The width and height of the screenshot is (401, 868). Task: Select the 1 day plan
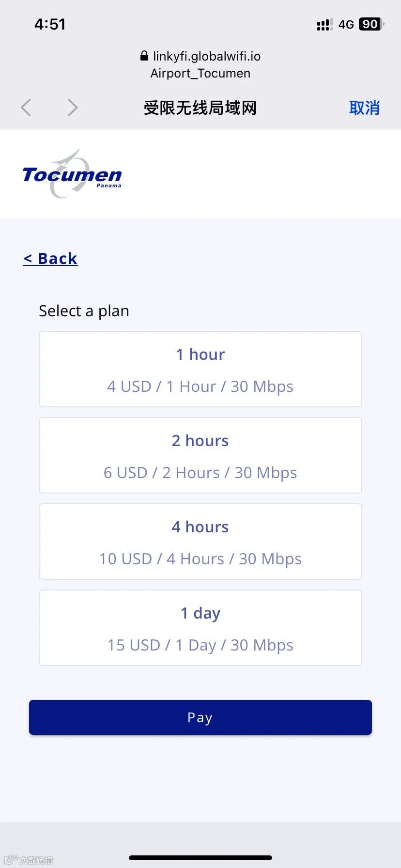click(x=200, y=628)
